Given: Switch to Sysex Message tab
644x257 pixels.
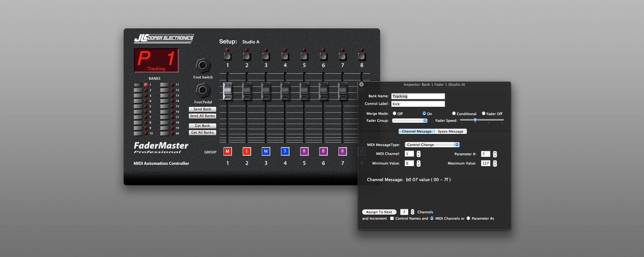Looking at the screenshot, I should [451, 131].
